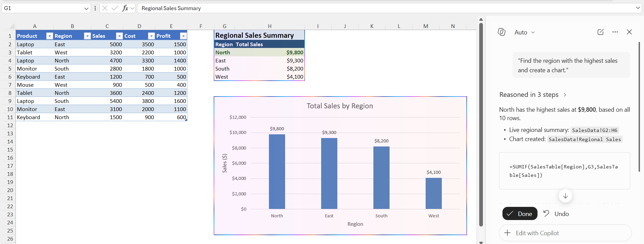Click the Done button
Screen dimensions: 644x244
click(x=520, y=214)
